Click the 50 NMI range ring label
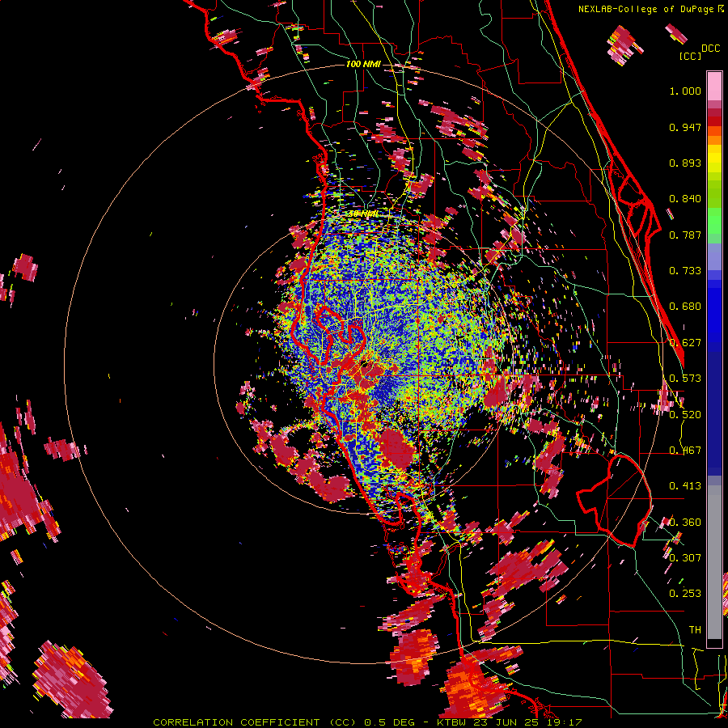The height and width of the screenshot is (728, 728). (362, 214)
